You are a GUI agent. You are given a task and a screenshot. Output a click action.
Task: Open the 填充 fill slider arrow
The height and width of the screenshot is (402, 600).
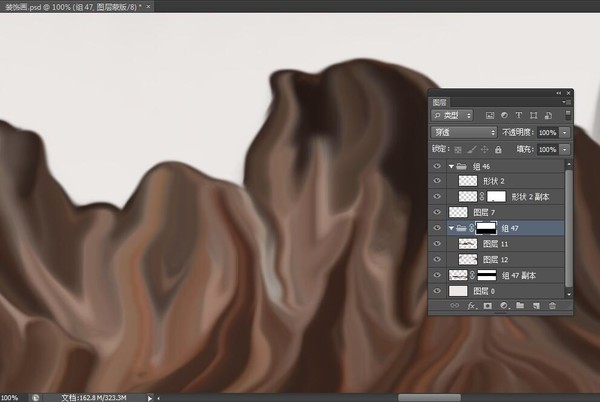(x=565, y=150)
